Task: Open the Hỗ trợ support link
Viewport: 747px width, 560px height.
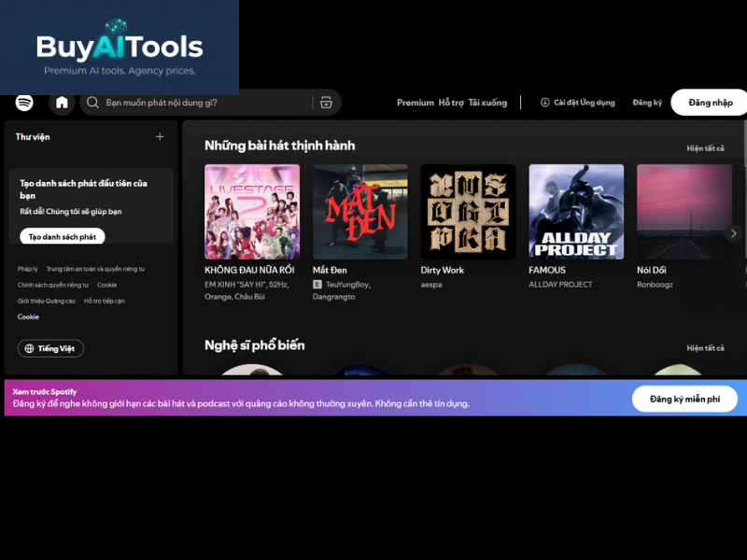Action: (x=451, y=103)
